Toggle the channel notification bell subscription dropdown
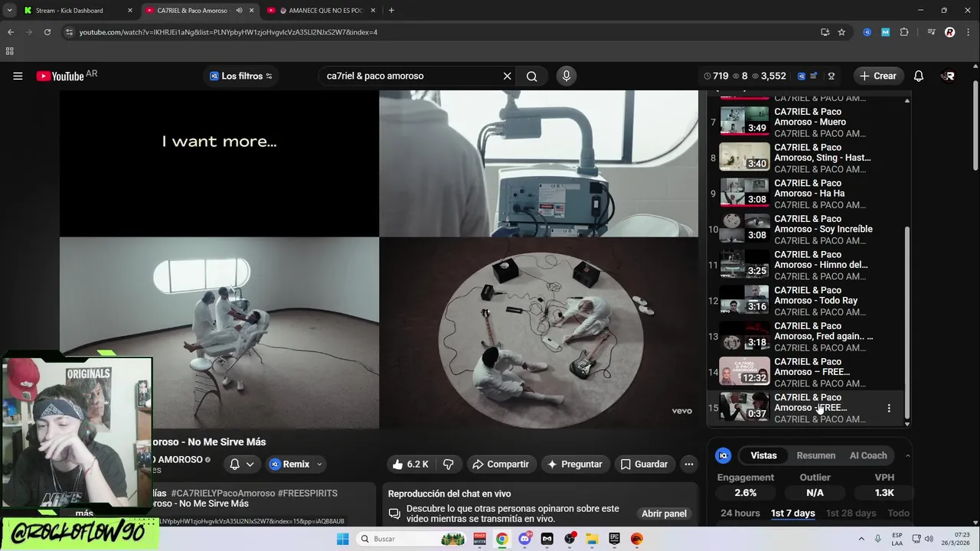Screen dimensions: 980x551 tap(241, 464)
